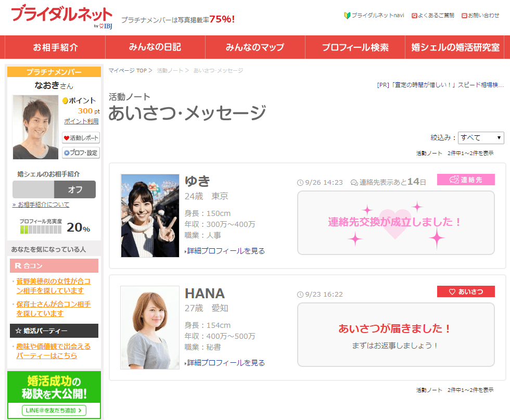The width and height of the screenshot is (510, 420).
Task: Click ゆき's profile photo
Action: (150, 215)
